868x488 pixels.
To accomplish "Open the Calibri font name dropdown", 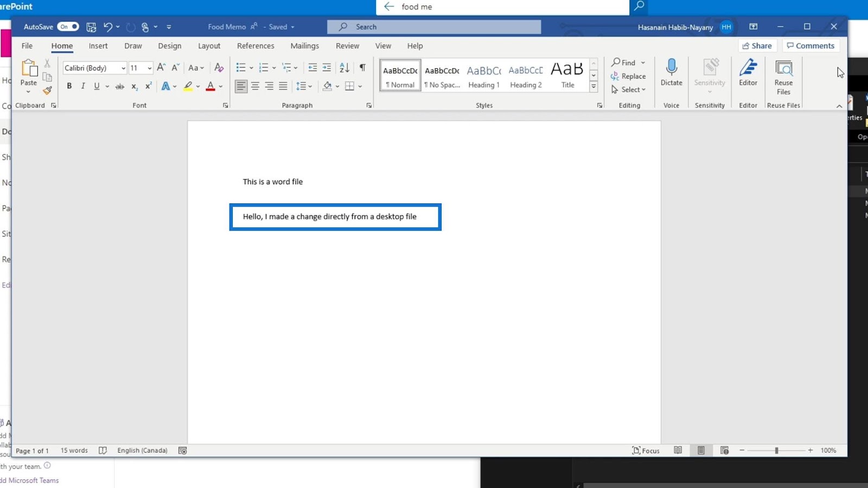I will click(124, 68).
